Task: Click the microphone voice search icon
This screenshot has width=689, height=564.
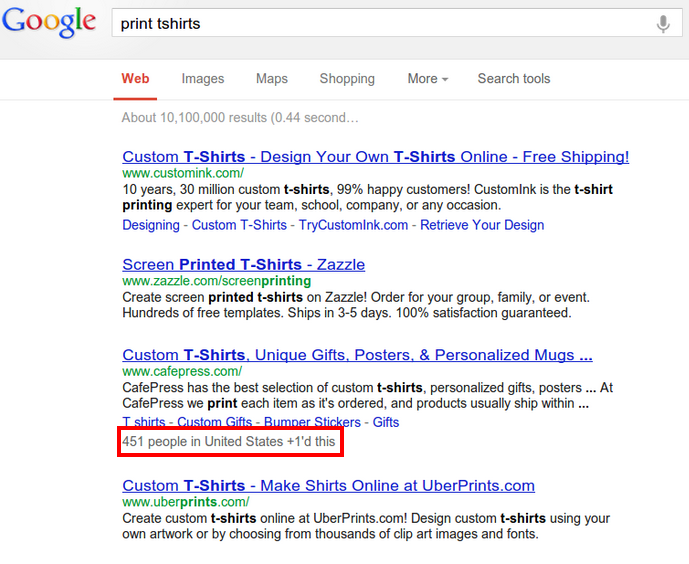Action: 663,24
